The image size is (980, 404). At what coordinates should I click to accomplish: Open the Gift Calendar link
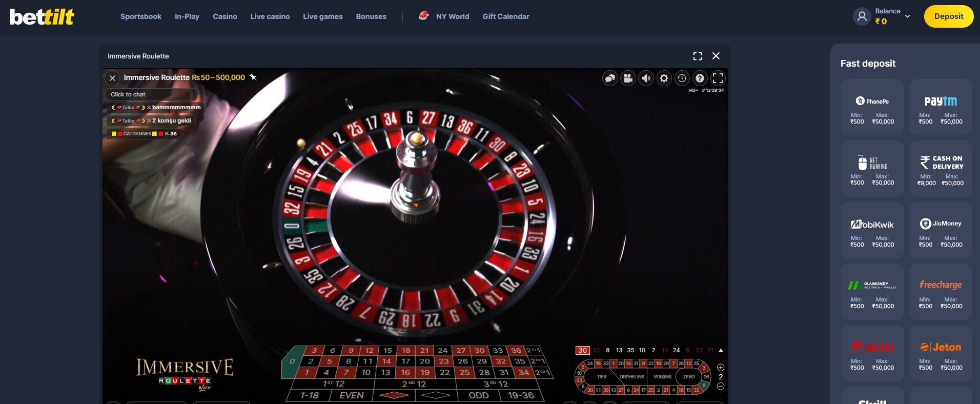point(506,16)
